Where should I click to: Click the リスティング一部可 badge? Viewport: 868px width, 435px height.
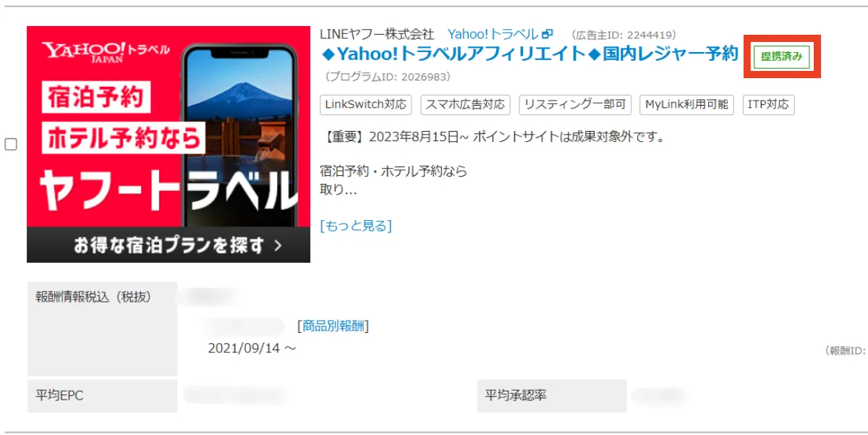coord(575,105)
